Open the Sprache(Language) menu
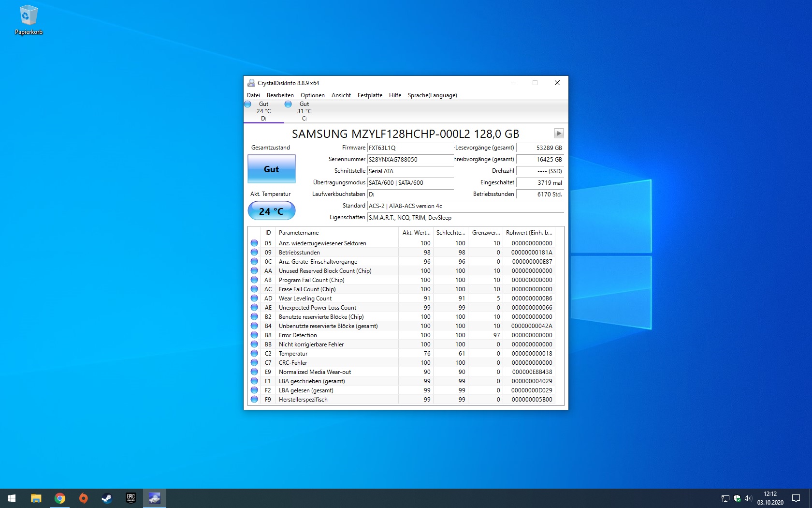 point(432,95)
